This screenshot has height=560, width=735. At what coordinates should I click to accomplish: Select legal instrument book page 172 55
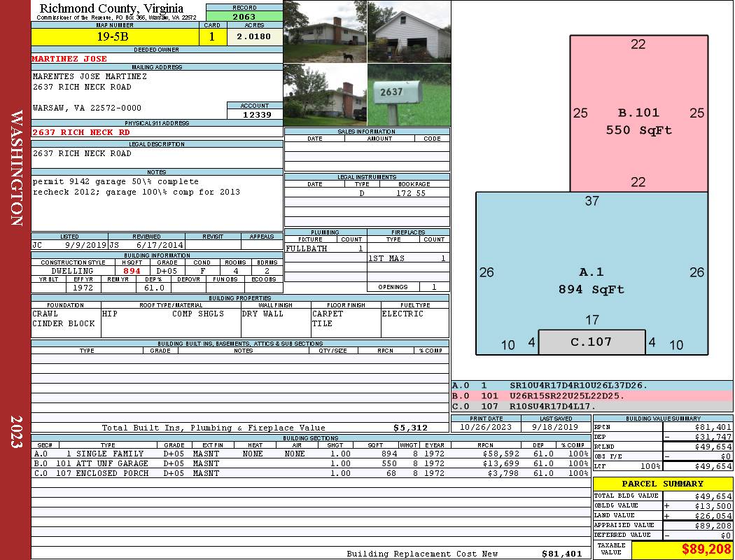coord(411,193)
